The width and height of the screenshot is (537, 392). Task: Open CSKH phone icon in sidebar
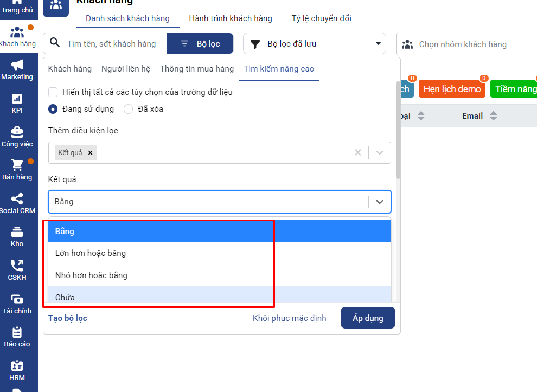[x=17, y=266]
